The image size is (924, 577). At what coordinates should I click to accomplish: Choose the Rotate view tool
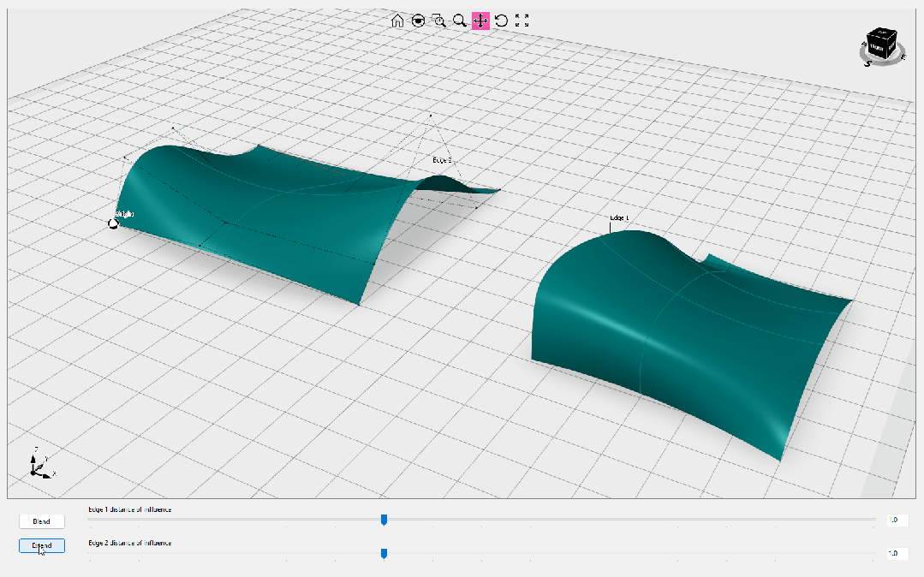pyautogui.click(x=501, y=21)
